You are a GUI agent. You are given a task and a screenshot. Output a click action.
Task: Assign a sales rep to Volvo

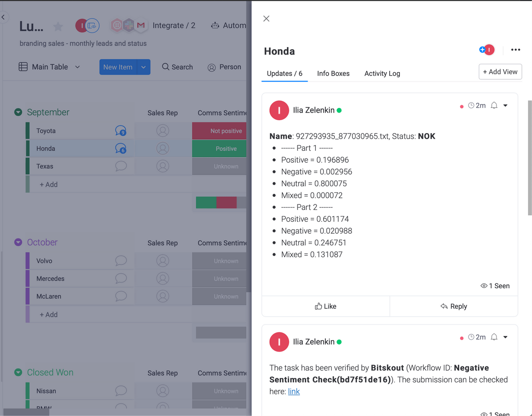point(163,261)
